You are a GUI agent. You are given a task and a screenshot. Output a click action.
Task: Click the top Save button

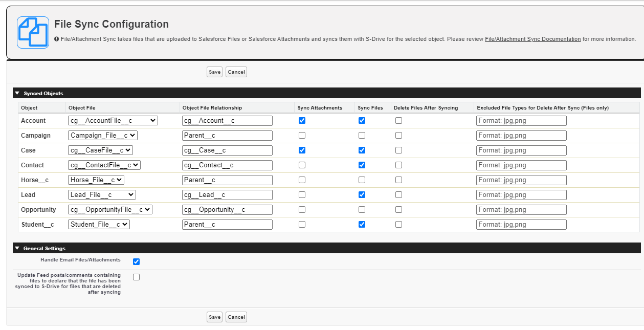[214, 72]
